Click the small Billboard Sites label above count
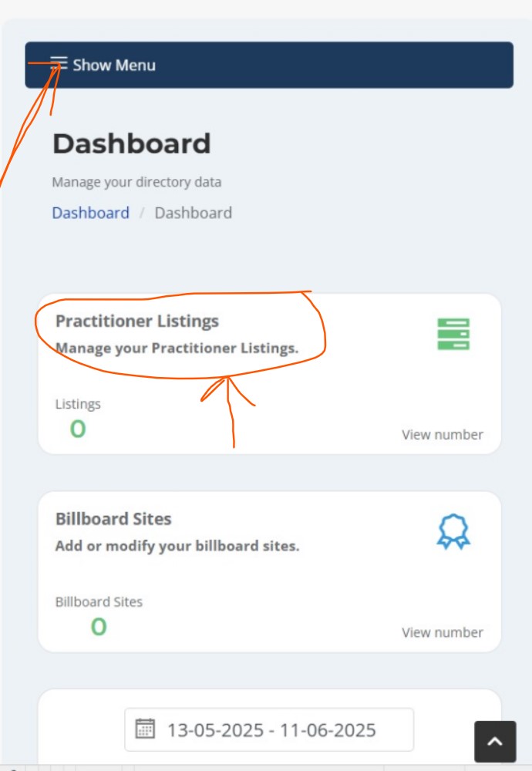 pyautogui.click(x=99, y=602)
